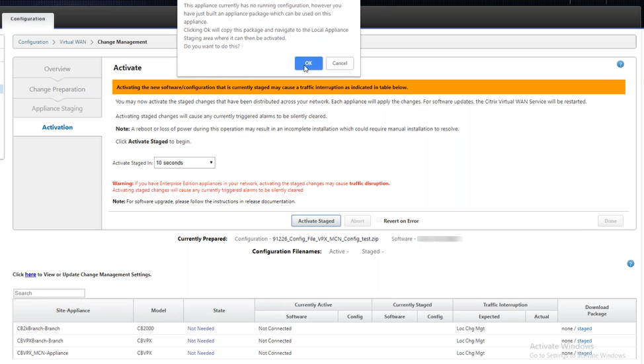
Task: Click the Activate Staged button
Action: point(316,221)
